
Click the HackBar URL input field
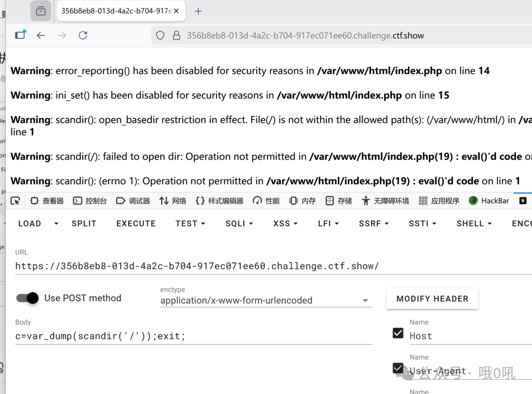pos(273,266)
